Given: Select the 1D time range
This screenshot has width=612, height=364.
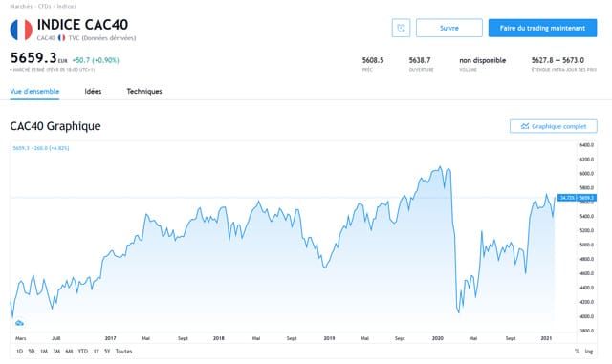Looking at the screenshot, I should pos(19,352).
